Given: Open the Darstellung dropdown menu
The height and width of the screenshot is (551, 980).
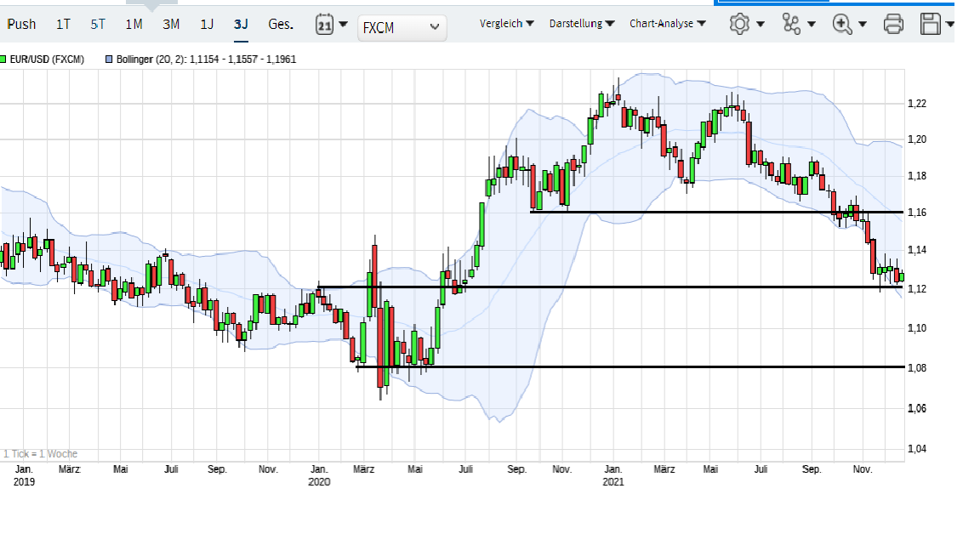Looking at the screenshot, I should (581, 24).
